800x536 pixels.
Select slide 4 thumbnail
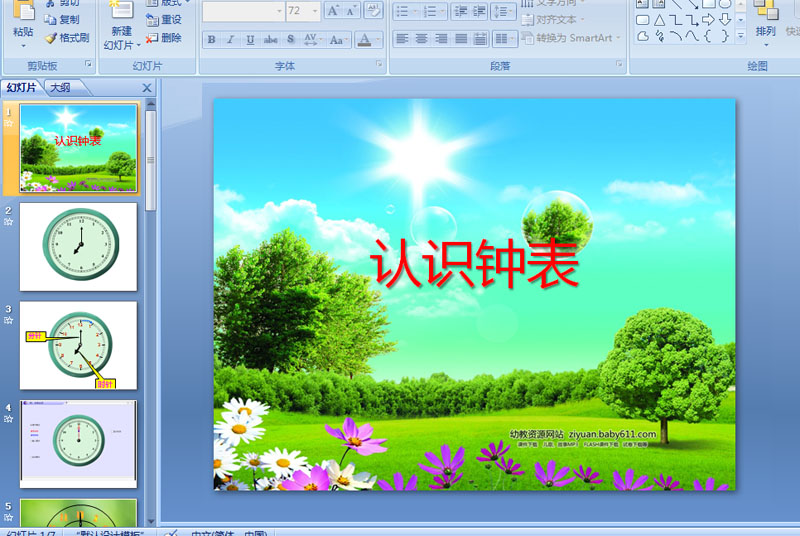point(79,444)
